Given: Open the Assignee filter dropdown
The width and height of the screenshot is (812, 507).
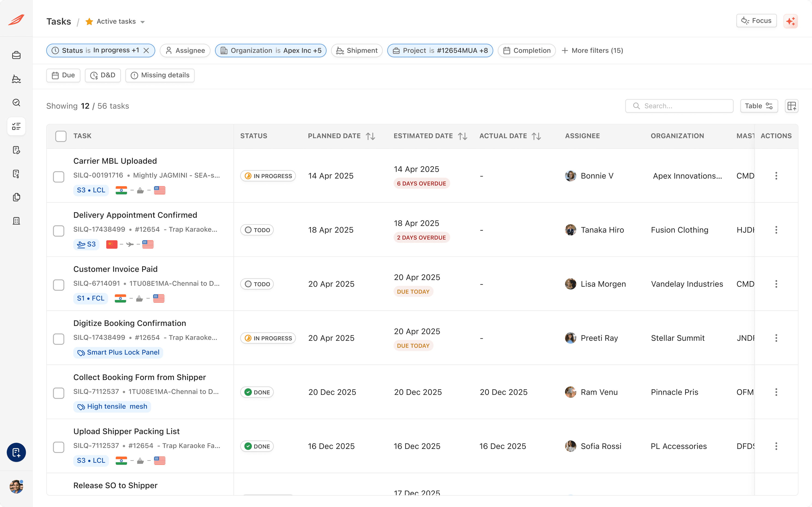Looking at the screenshot, I should 185,51.
